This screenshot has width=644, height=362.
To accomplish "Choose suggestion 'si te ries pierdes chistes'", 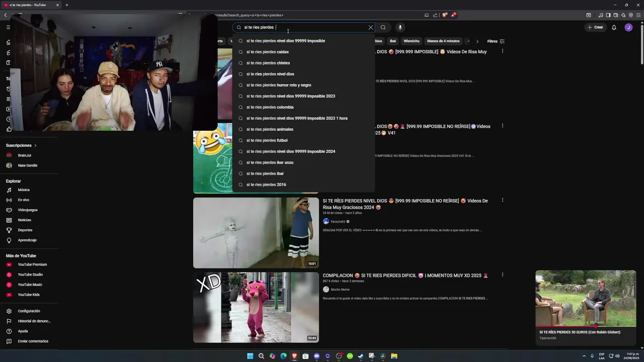I will point(303,63).
